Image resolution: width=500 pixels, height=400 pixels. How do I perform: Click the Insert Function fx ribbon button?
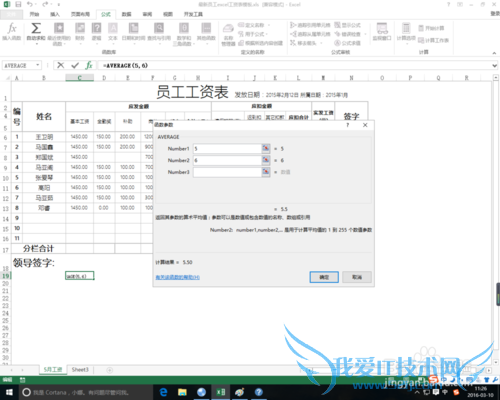click(x=12, y=32)
